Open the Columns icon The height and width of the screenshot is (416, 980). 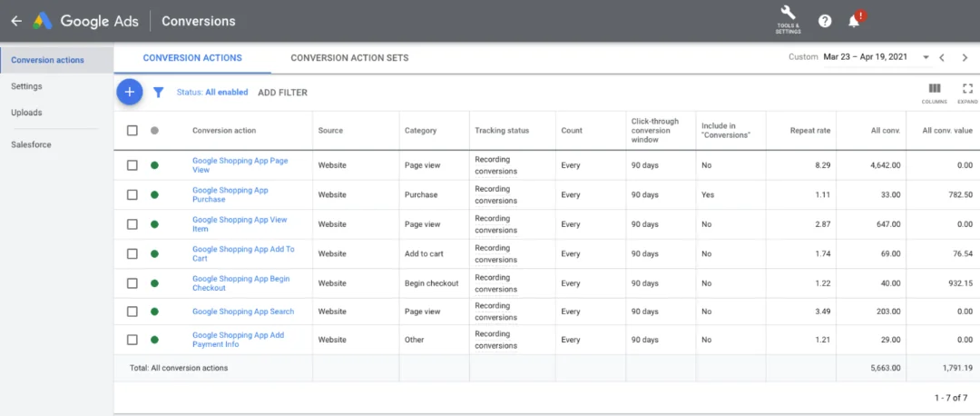tap(935, 92)
